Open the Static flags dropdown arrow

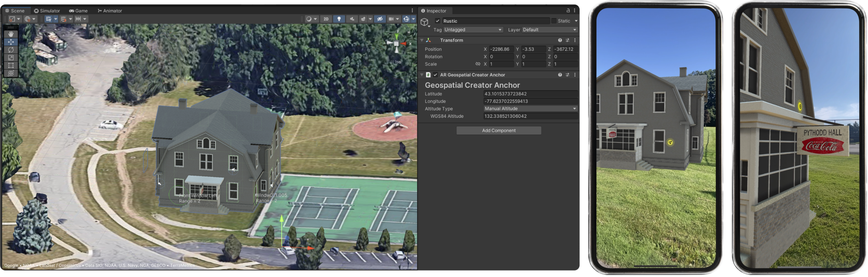tap(576, 21)
